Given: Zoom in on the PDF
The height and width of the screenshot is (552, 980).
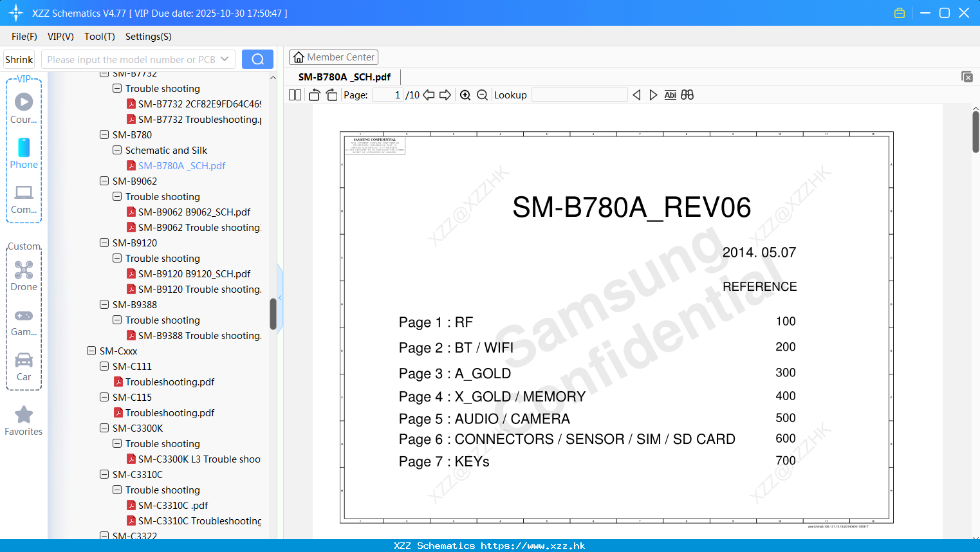Looking at the screenshot, I should [465, 95].
